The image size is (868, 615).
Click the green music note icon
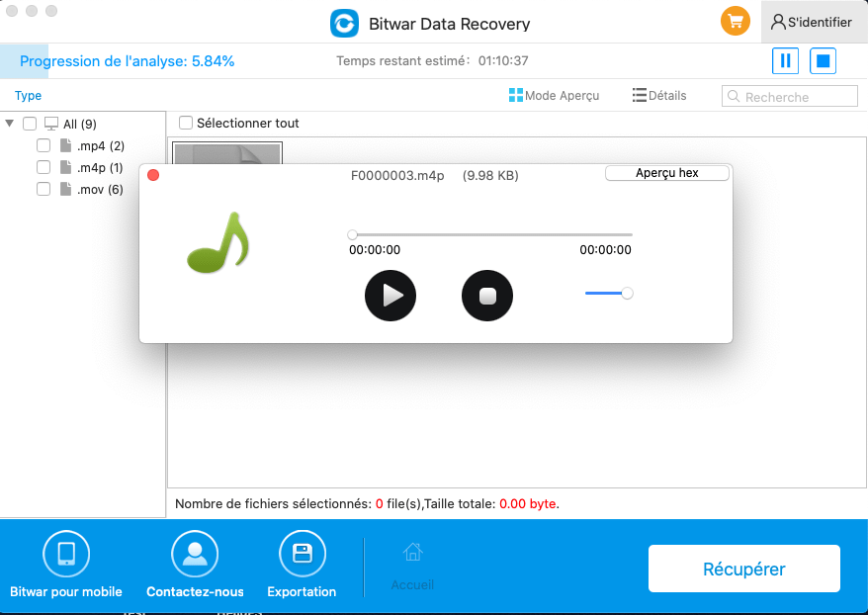pyautogui.click(x=218, y=242)
